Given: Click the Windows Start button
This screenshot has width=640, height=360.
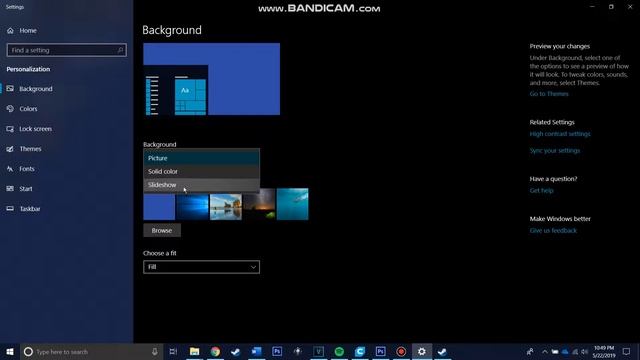Looking at the screenshot, I should tap(10, 351).
